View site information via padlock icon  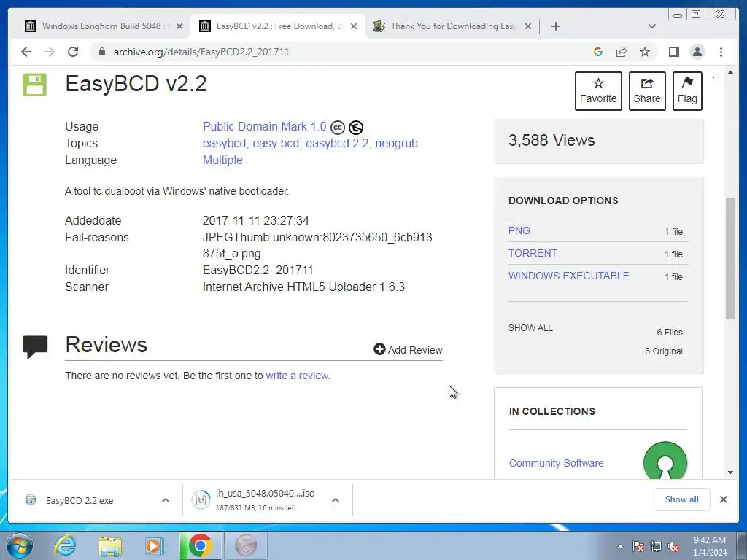[x=101, y=52]
